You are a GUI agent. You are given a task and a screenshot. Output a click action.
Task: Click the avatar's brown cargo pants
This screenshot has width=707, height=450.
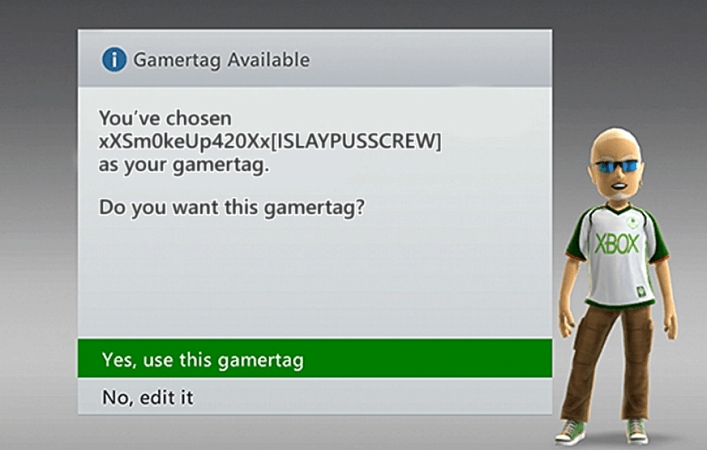[606, 361]
